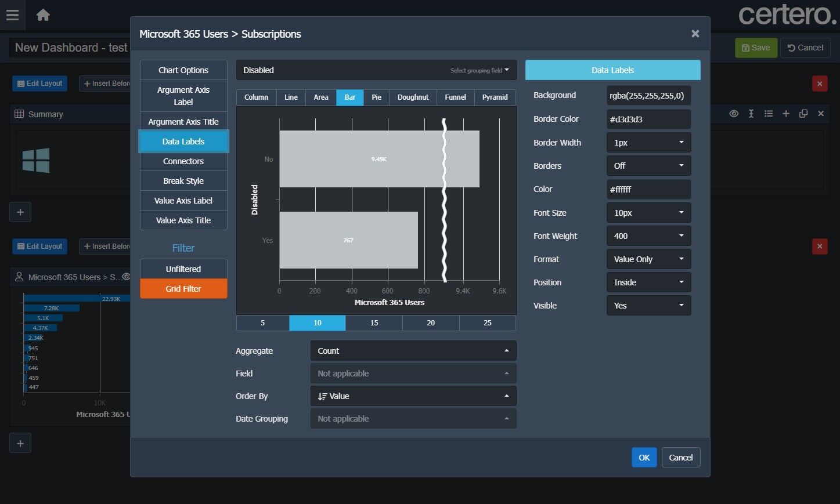Click the Windows logo in the Summary panel

(x=36, y=160)
